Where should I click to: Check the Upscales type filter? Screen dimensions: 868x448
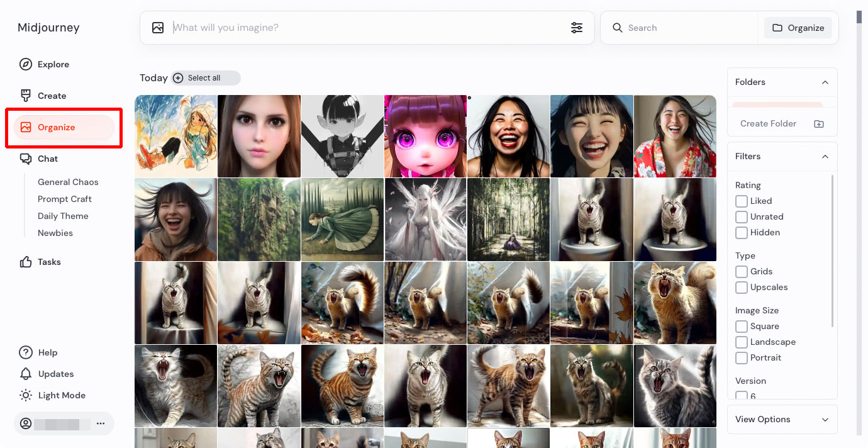742,287
